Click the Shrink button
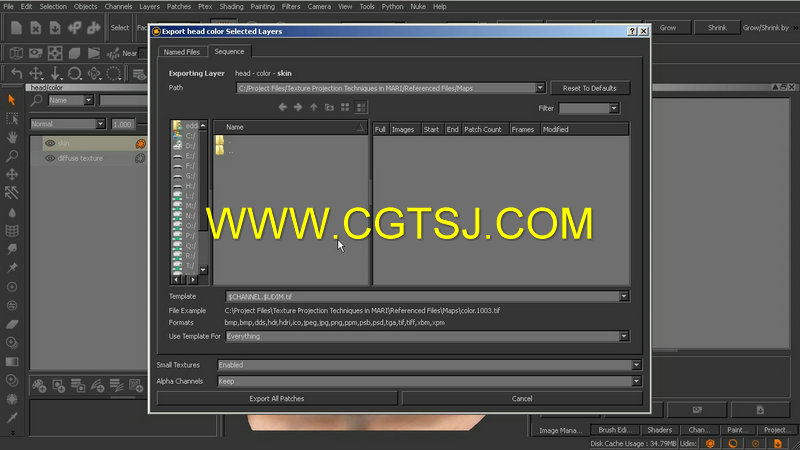The height and width of the screenshot is (450, 800). click(x=717, y=28)
